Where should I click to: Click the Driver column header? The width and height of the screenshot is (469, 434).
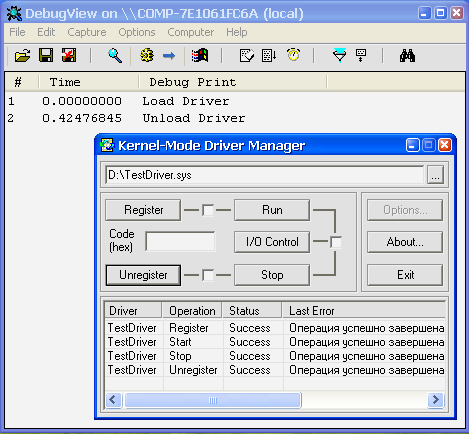click(x=133, y=311)
